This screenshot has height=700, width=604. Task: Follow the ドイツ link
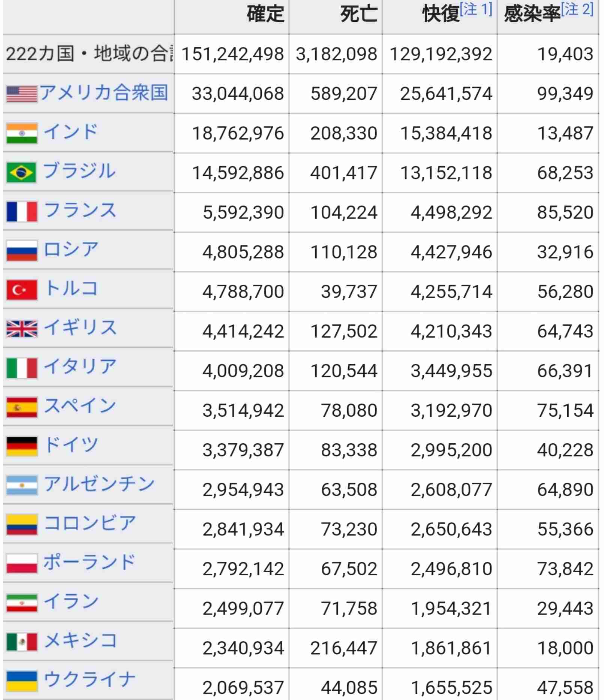(x=71, y=445)
